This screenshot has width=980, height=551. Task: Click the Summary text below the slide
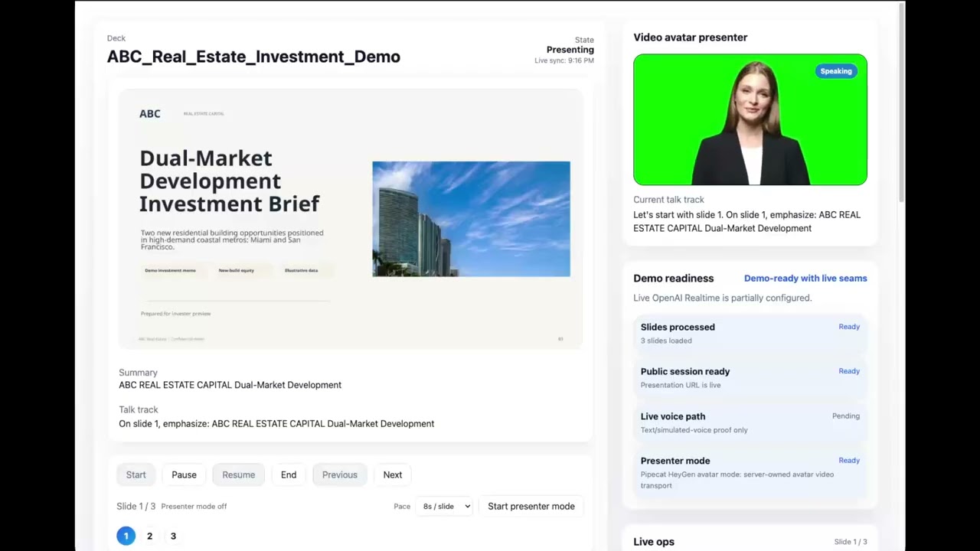(230, 385)
